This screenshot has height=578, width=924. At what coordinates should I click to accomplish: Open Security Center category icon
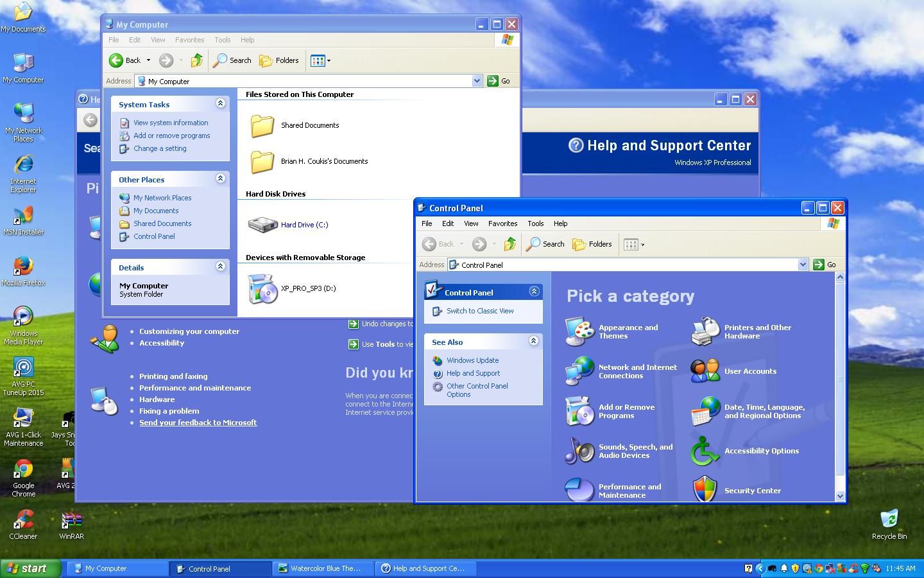coord(705,489)
